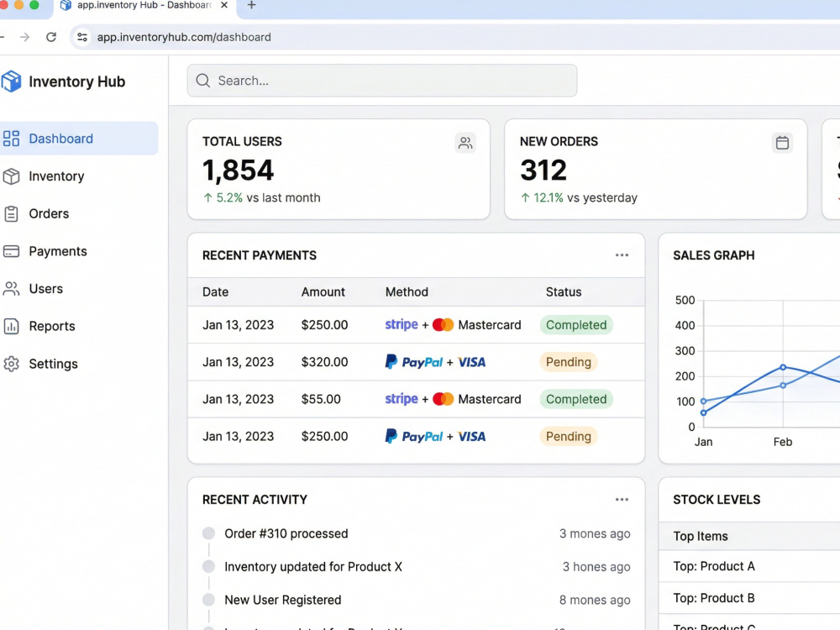The height and width of the screenshot is (630, 840).
Task: Click the Mastercard logo in $55.00 row
Action: click(443, 399)
